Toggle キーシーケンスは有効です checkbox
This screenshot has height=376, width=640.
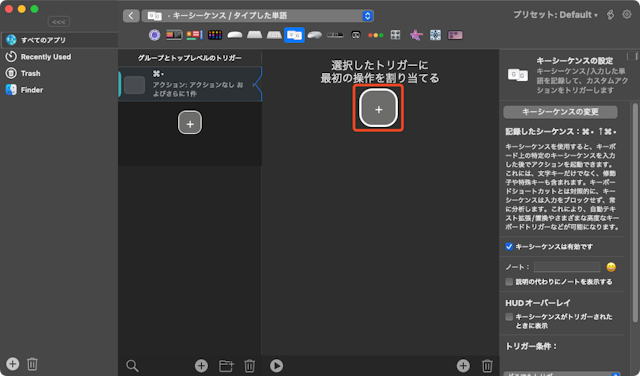(x=509, y=247)
